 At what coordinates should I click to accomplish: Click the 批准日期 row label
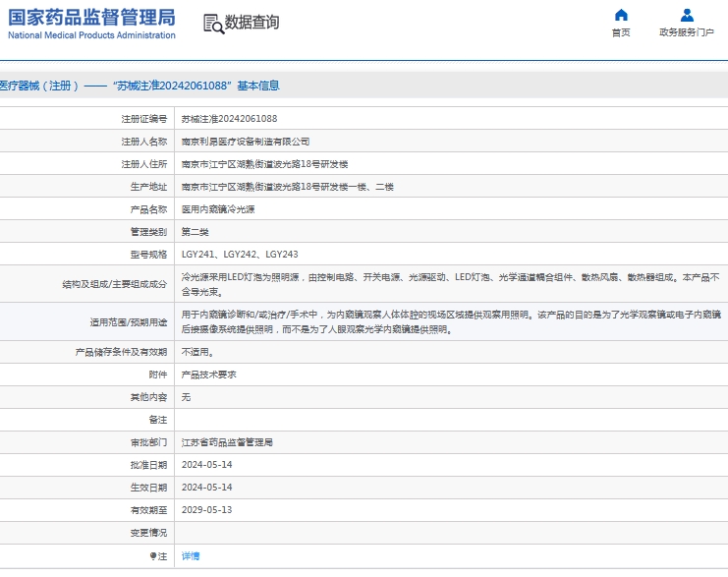pyautogui.click(x=148, y=465)
